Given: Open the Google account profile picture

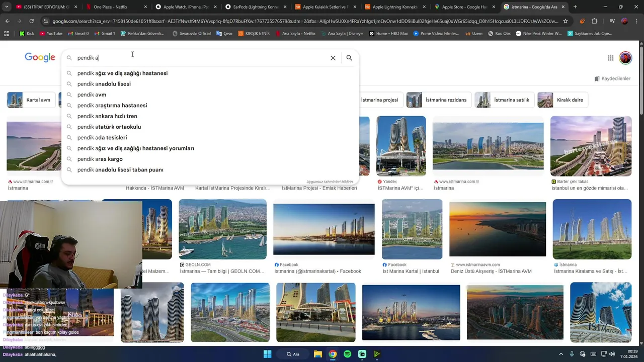Looking at the screenshot, I should click(625, 58).
